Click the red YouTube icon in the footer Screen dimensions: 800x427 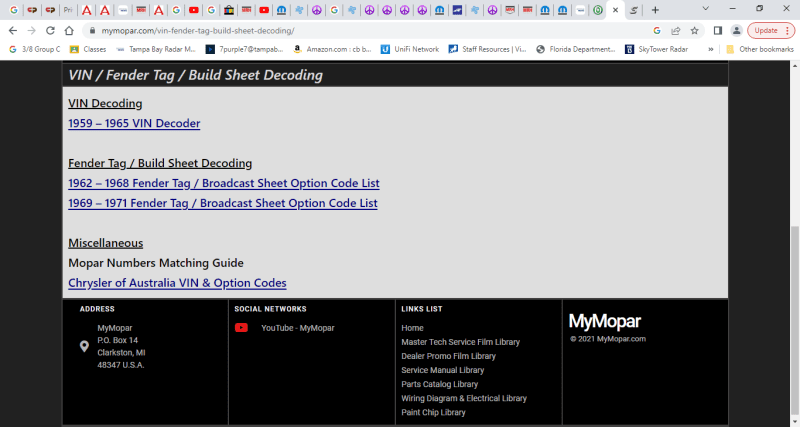[241, 328]
